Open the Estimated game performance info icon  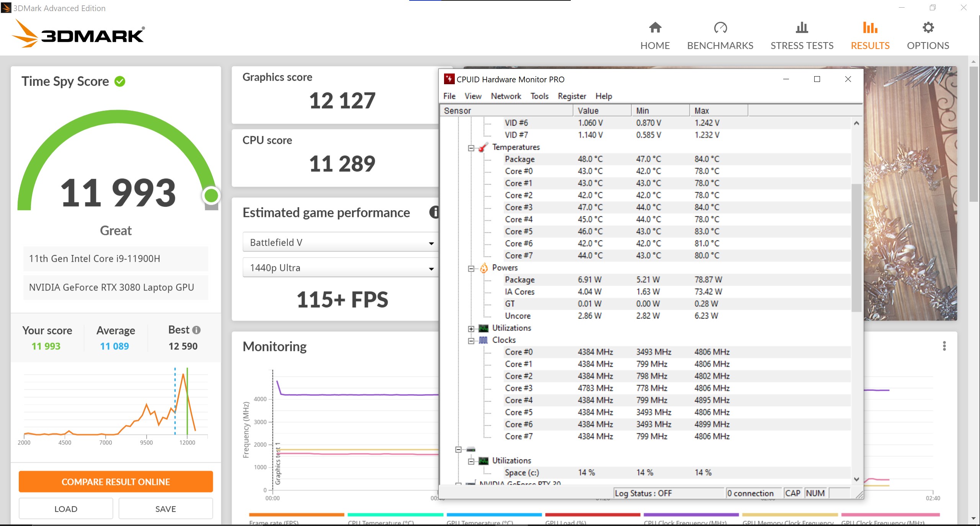click(434, 212)
